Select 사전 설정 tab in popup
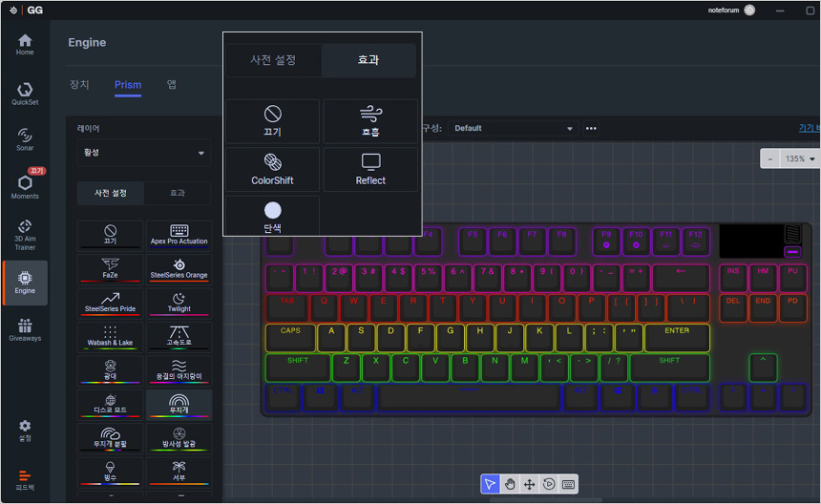 (273, 60)
